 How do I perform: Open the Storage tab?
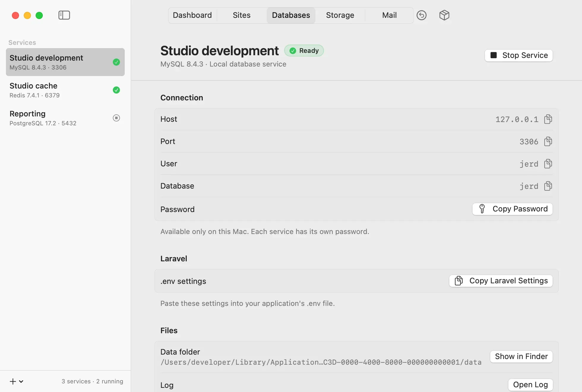[x=340, y=15]
